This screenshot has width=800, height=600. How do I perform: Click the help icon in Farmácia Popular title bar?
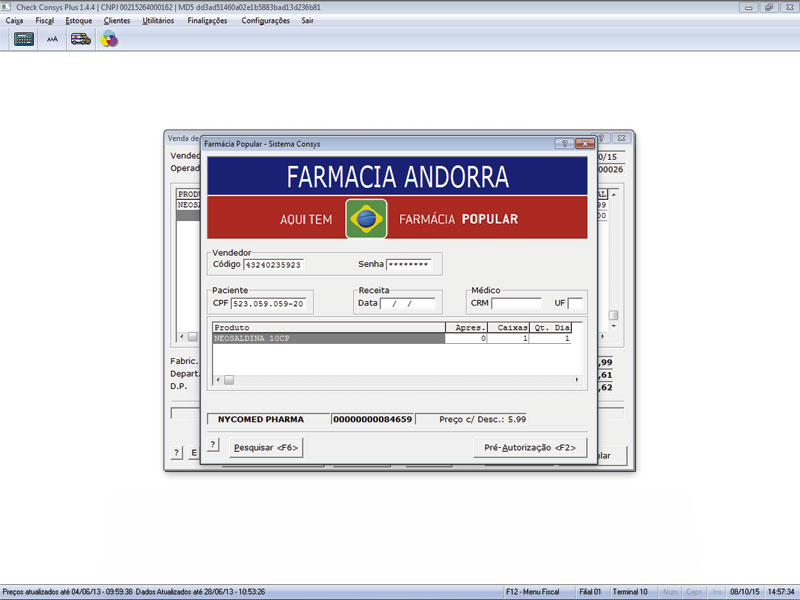(564, 144)
